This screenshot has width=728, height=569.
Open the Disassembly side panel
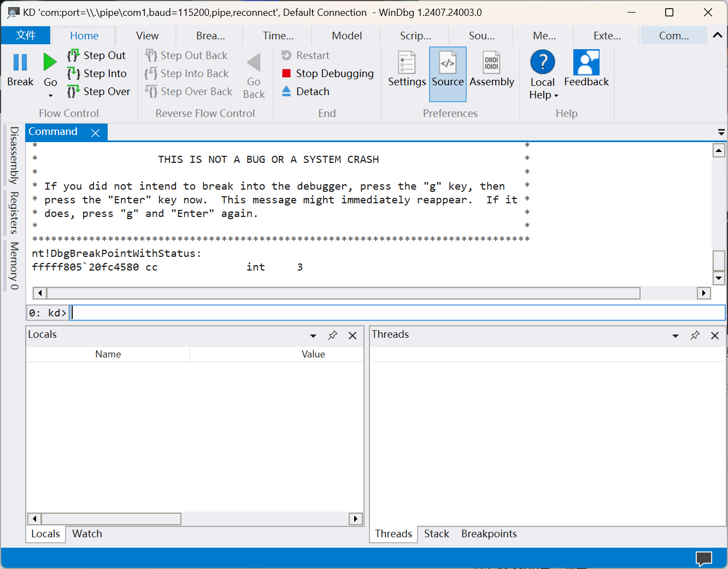click(x=14, y=155)
